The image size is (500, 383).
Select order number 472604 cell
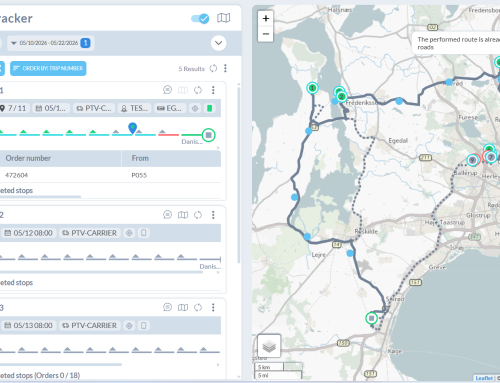[x=17, y=175]
